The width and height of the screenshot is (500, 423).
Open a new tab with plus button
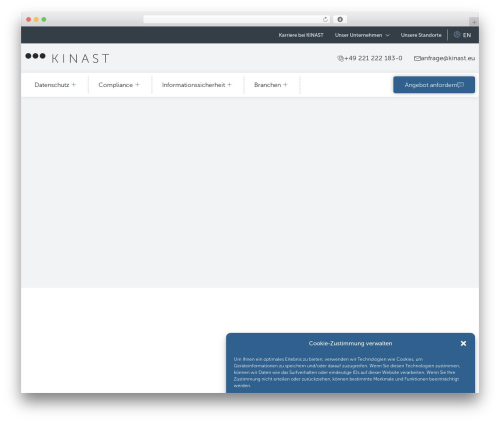pos(474,22)
